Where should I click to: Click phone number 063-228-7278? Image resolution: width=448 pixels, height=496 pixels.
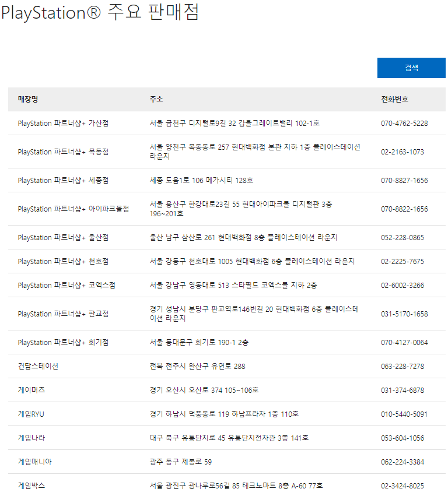[402, 366]
